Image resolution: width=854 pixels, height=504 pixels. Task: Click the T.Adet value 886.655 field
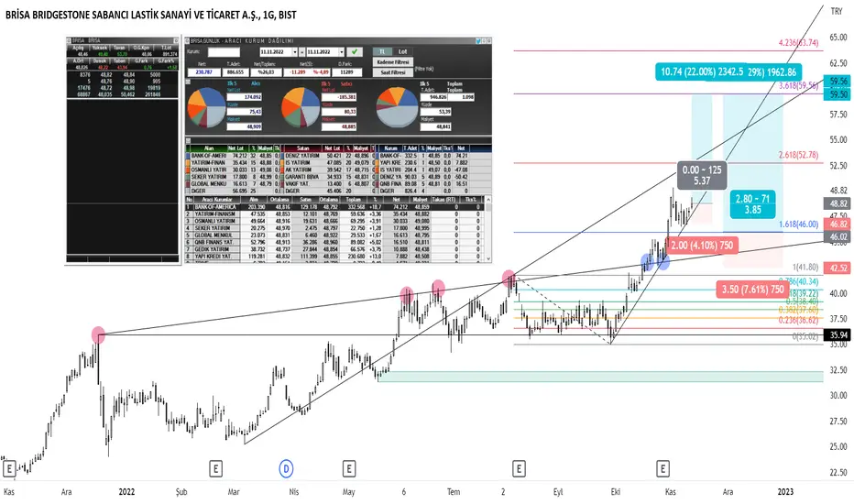coord(235,71)
